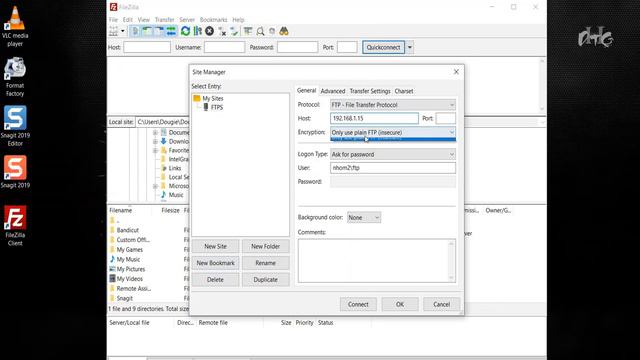Open the View menu
Viewport: 640px width, 360px height.
click(144, 20)
